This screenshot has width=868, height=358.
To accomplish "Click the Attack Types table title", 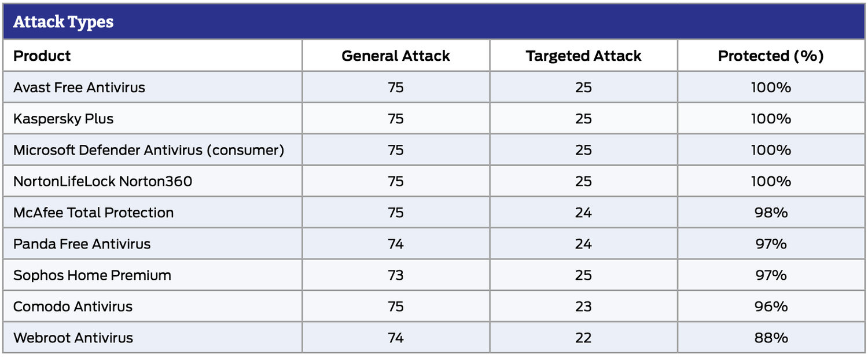I will [x=63, y=22].
